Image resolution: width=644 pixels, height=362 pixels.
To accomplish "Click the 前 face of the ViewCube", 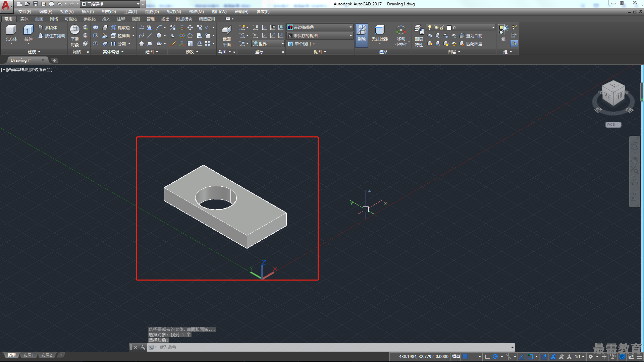I will (619, 96).
